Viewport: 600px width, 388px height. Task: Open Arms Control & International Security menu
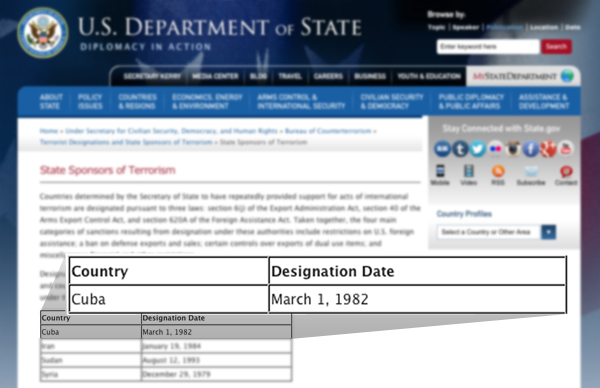click(301, 101)
